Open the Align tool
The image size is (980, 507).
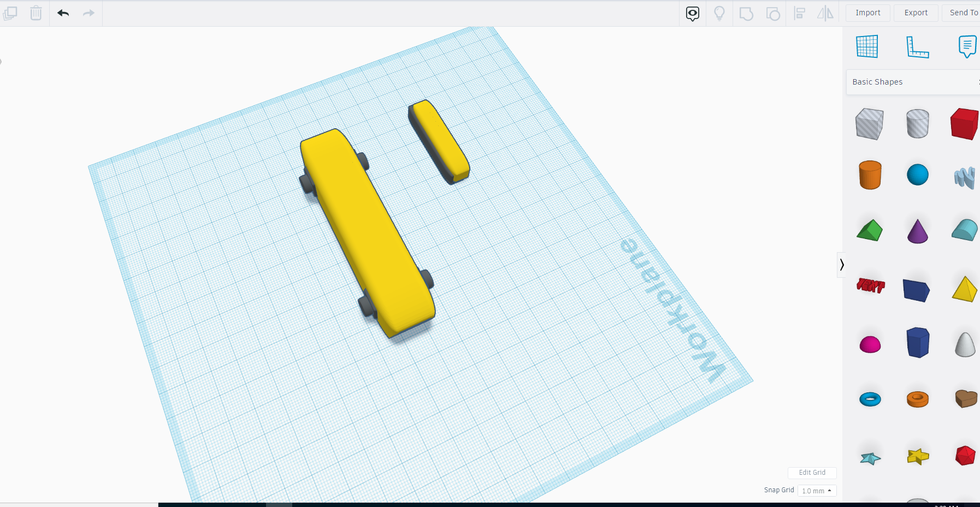click(800, 13)
